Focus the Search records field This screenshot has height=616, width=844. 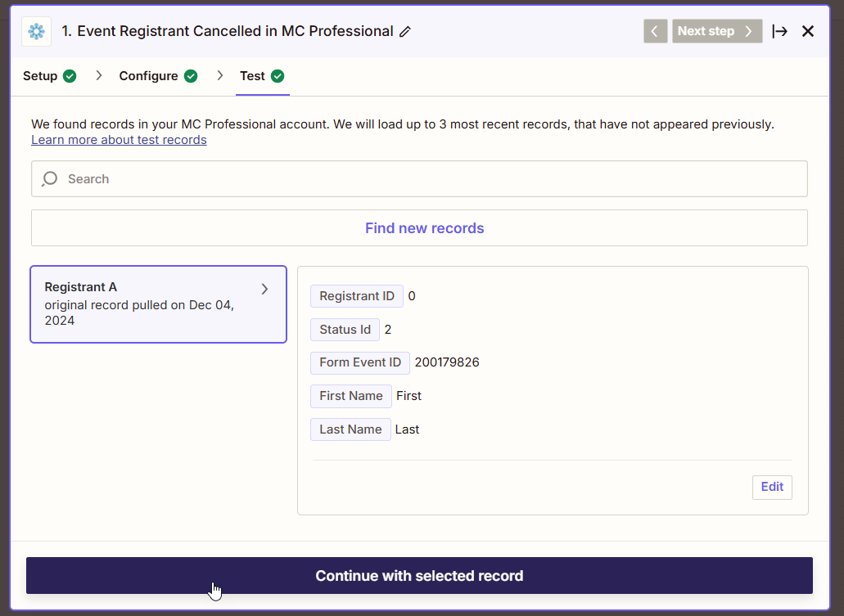(419, 178)
